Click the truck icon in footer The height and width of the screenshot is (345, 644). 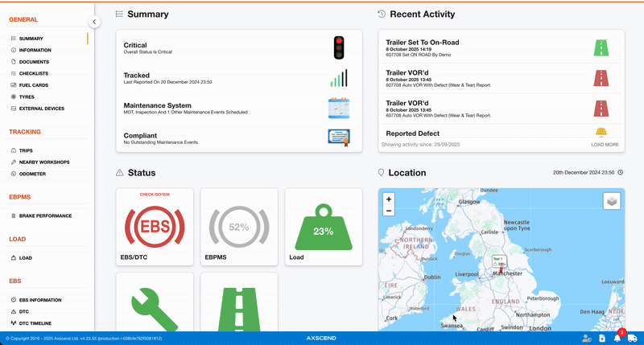pos(633,339)
